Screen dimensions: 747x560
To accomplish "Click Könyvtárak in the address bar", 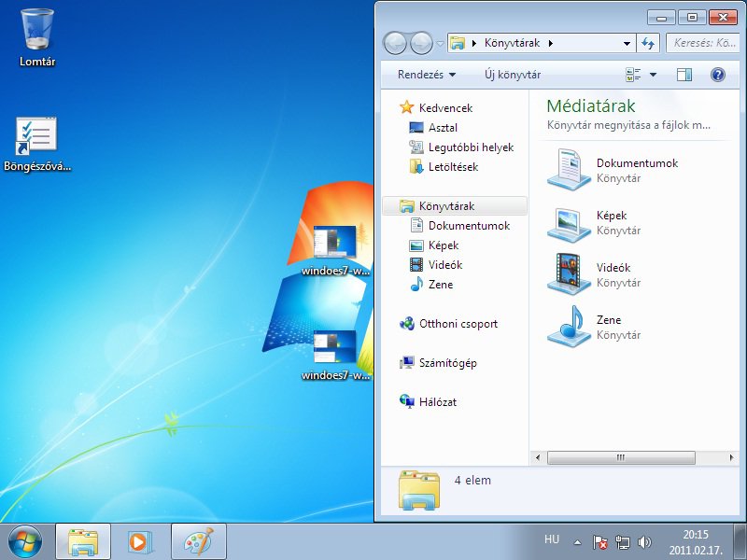I will tap(512, 43).
